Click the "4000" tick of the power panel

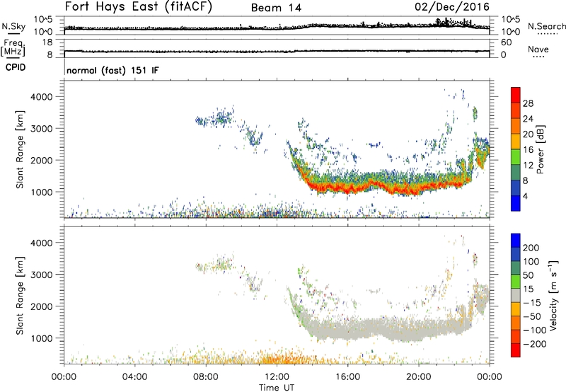click(x=42, y=97)
